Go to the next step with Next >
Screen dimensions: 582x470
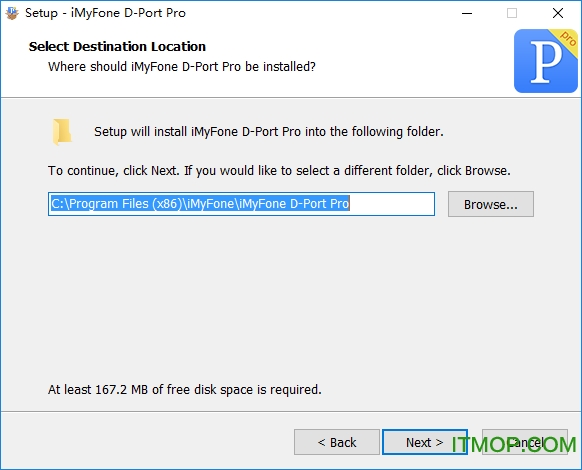coord(425,442)
